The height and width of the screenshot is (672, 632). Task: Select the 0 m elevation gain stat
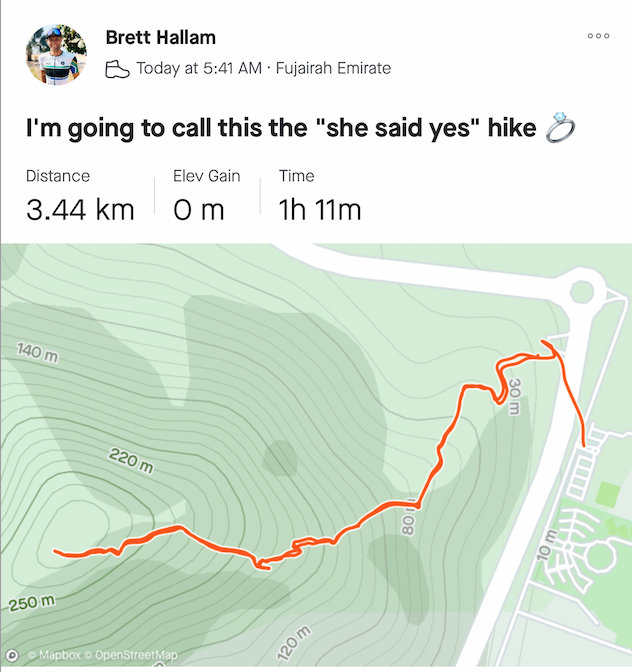tap(199, 210)
